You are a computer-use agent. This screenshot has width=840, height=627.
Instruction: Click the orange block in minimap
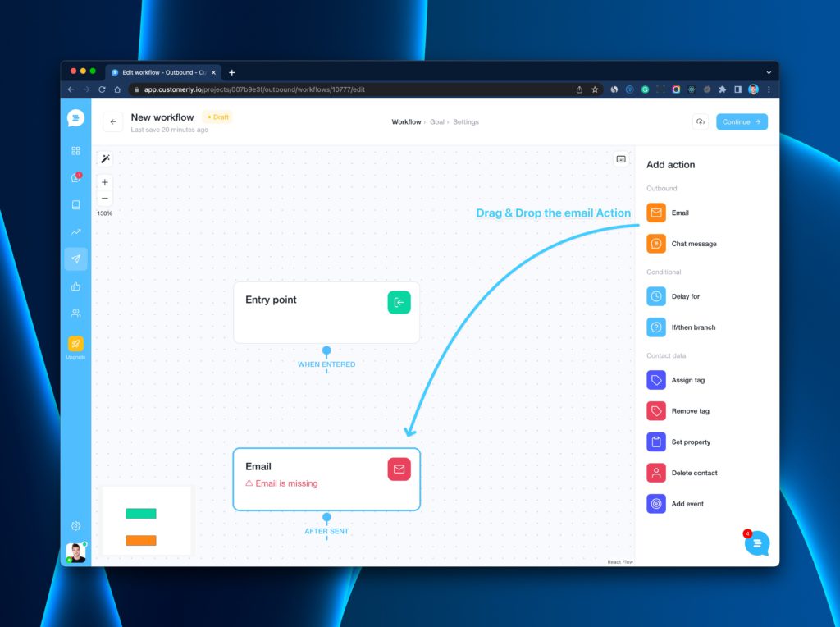point(141,540)
